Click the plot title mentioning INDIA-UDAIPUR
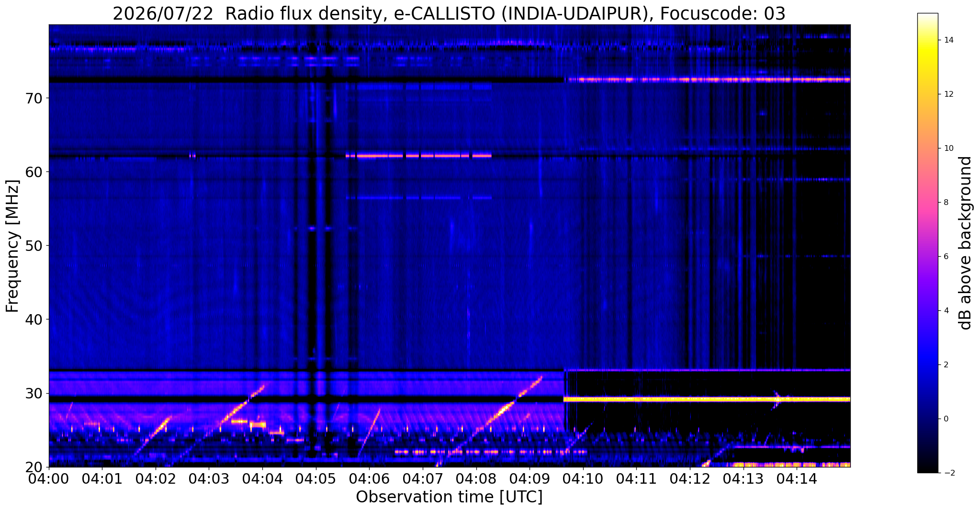The width and height of the screenshot is (980, 511). click(x=449, y=14)
